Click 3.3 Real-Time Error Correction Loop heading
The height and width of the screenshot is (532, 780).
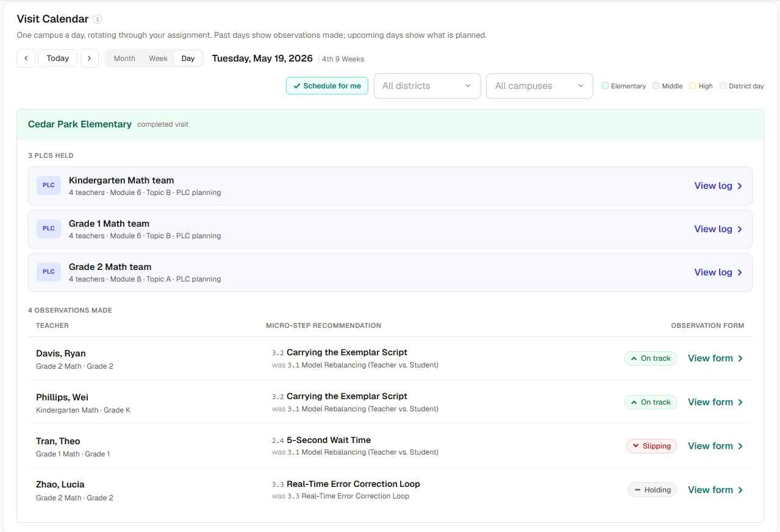point(346,484)
